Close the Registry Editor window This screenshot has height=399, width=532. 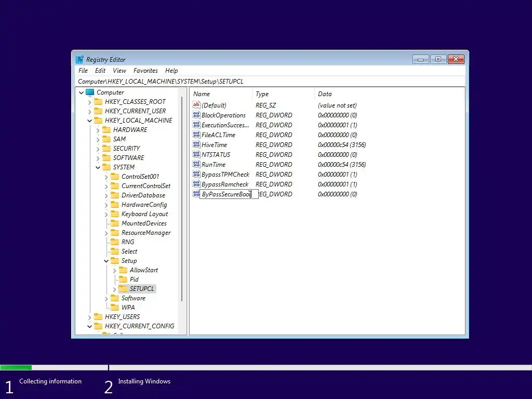coord(456,59)
